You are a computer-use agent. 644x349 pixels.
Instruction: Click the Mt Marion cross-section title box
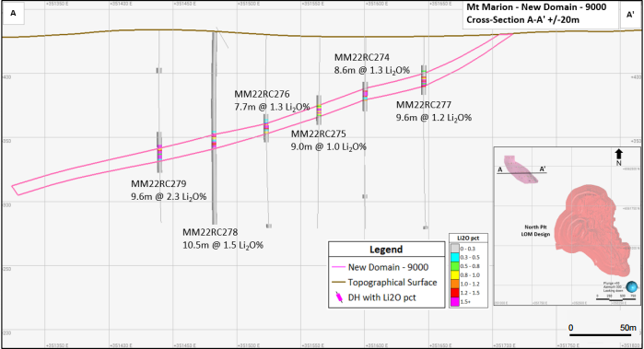(x=541, y=15)
